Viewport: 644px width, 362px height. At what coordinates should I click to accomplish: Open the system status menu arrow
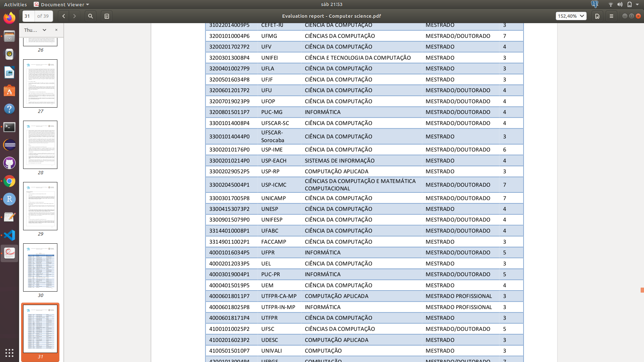coord(637,4)
